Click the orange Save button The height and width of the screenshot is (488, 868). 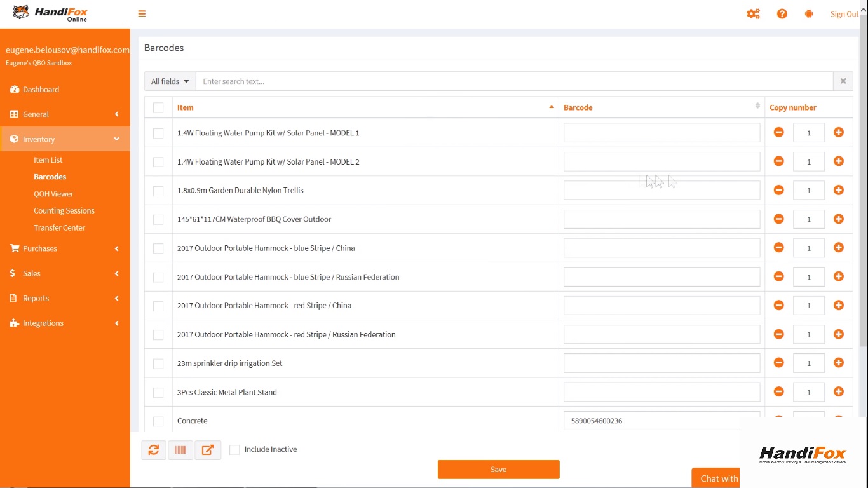pyautogui.click(x=498, y=470)
